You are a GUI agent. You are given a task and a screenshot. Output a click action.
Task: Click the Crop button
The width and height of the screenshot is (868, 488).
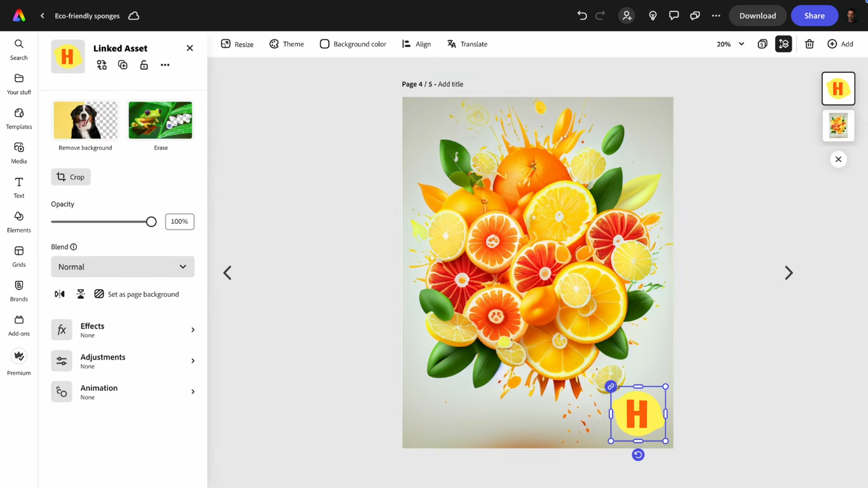point(71,177)
